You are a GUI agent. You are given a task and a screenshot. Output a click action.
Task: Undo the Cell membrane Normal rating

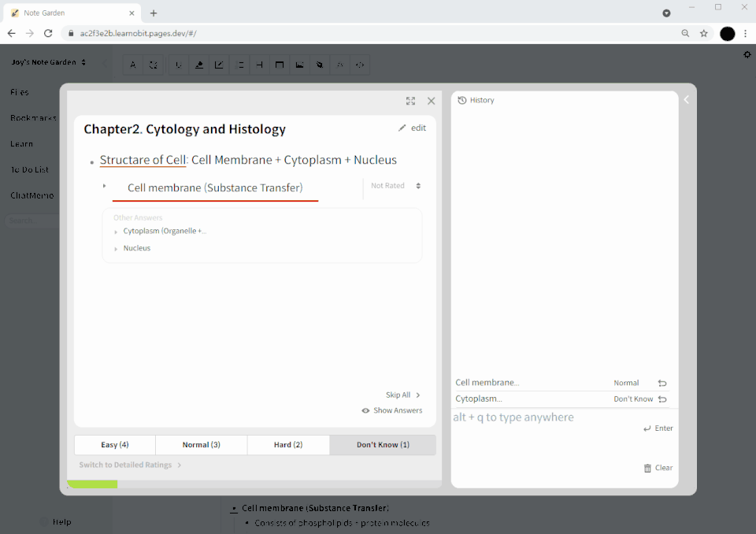(x=662, y=383)
